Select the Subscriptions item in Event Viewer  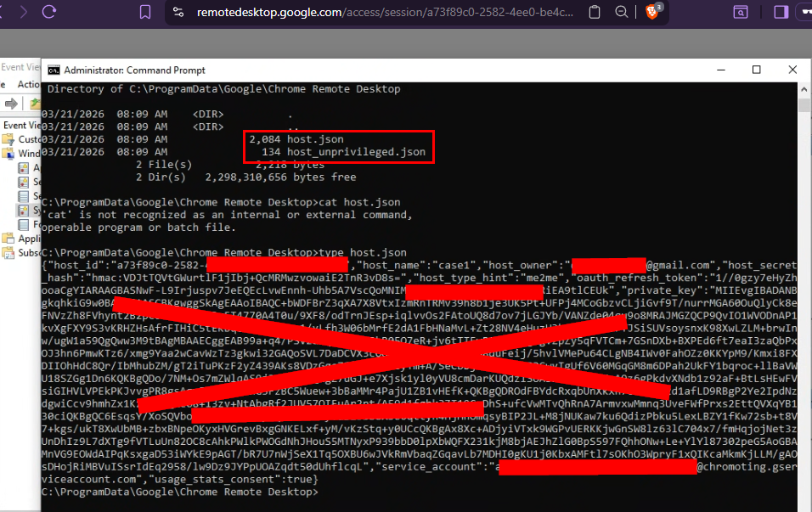[21, 253]
